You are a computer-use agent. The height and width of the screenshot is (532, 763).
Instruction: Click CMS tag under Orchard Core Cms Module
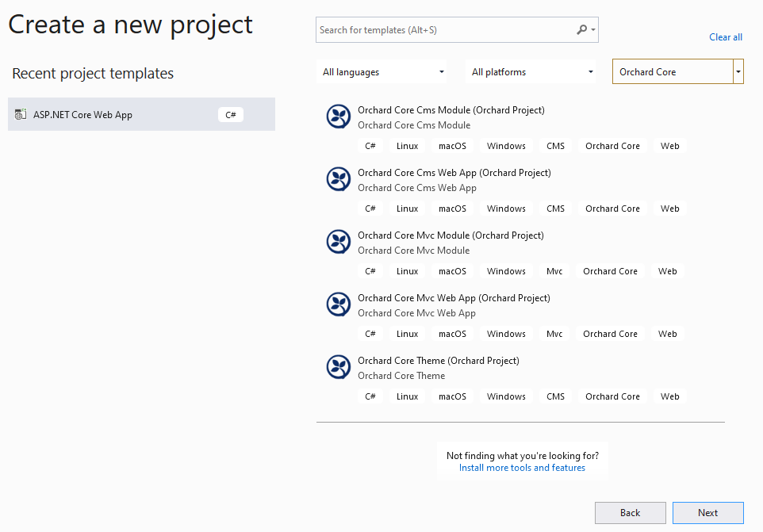tap(556, 146)
